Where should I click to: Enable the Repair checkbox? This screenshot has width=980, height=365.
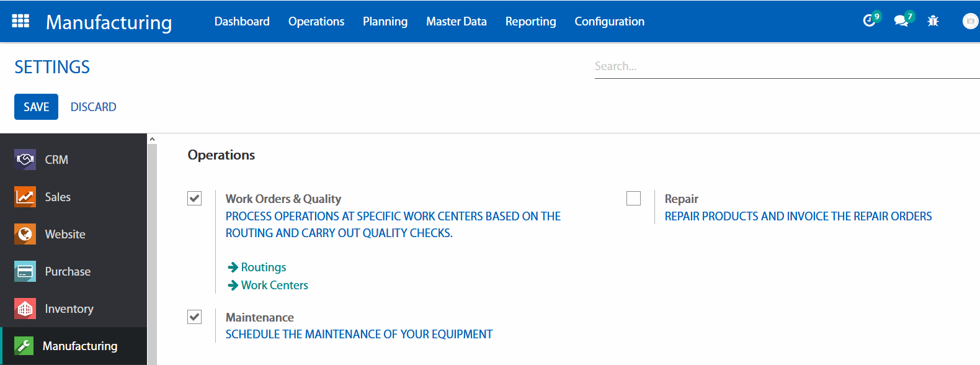(x=633, y=198)
